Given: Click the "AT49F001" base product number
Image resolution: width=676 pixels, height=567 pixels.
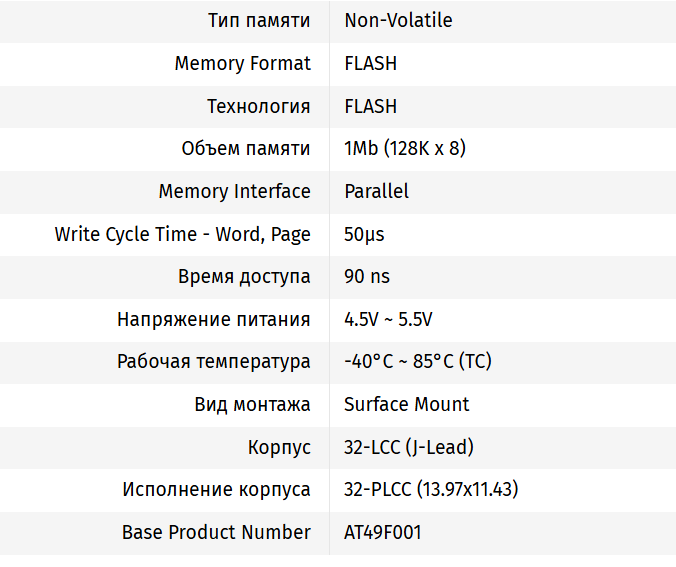Looking at the screenshot, I should click(x=382, y=532).
